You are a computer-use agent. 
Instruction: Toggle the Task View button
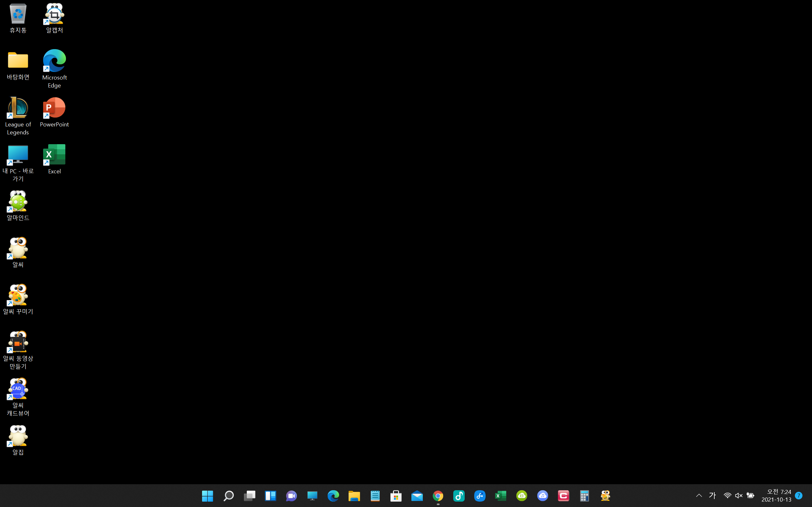click(x=249, y=496)
